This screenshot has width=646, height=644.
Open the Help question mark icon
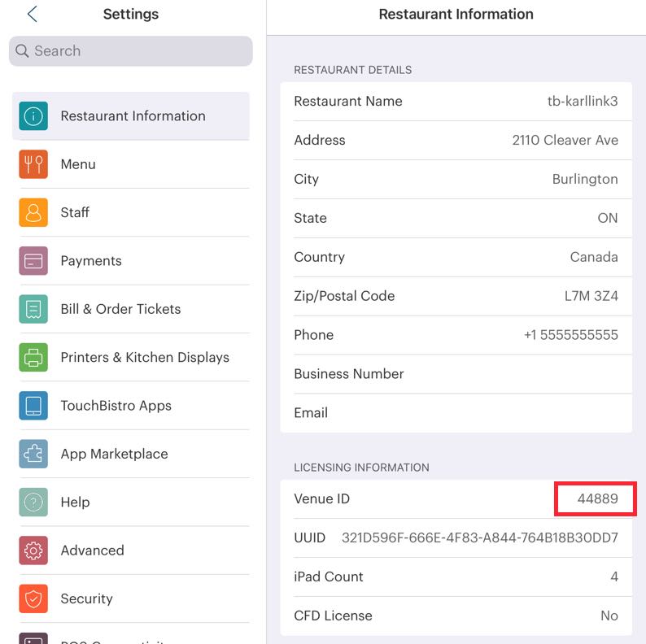33,502
